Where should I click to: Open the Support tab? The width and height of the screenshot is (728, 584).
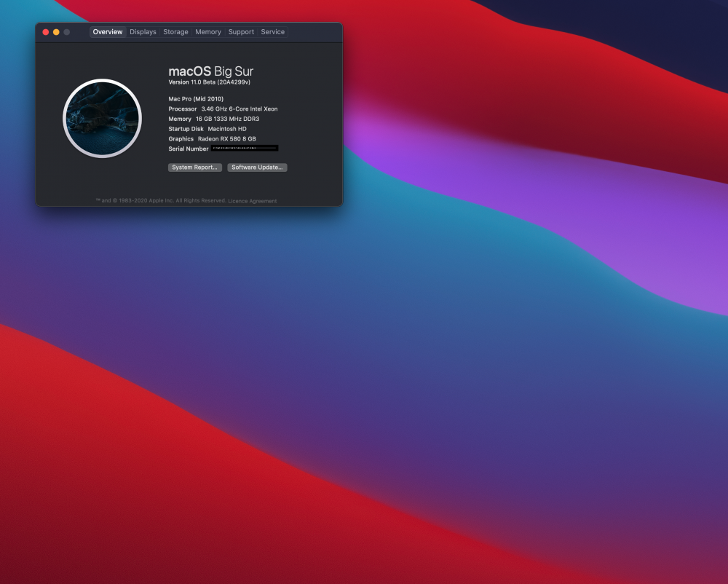tap(241, 32)
